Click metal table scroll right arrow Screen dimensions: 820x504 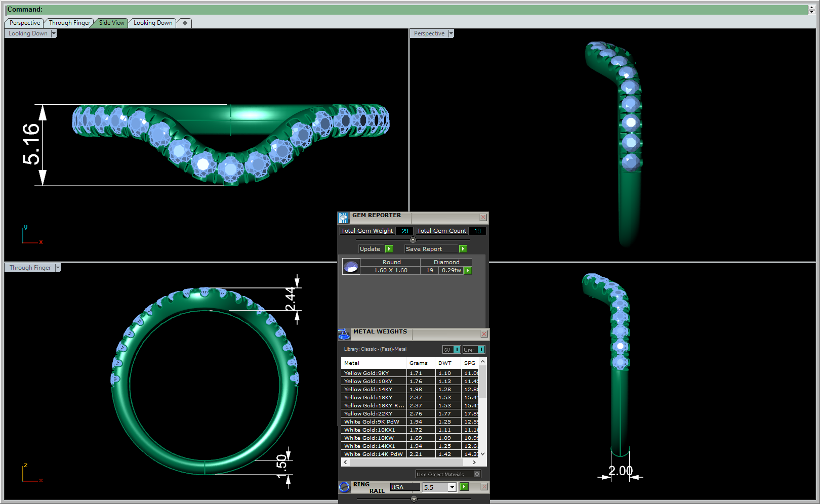click(x=474, y=462)
